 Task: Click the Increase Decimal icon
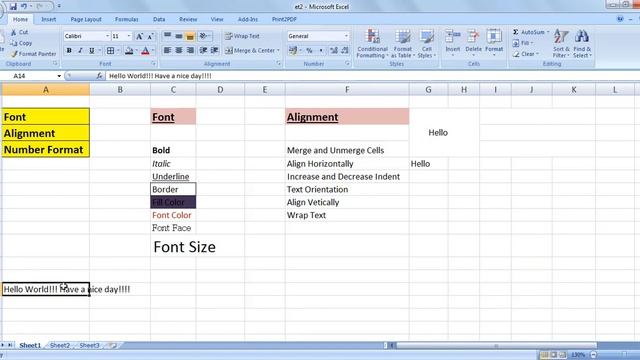point(334,51)
